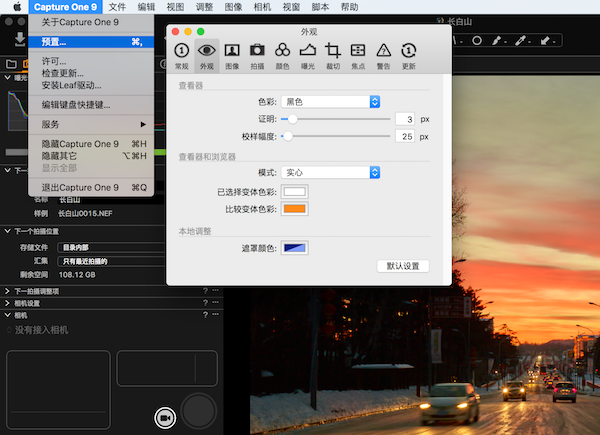Choose 编辑键盘快捷键 from the app menu
Image resolution: width=600 pixels, height=435 pixels.
click(76, 104)
